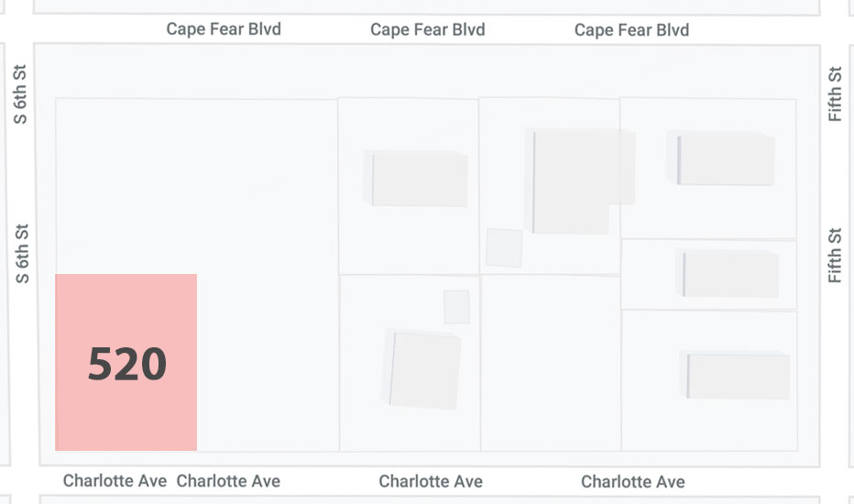Select the lower Fifth St street label
The width and height of the screenshot is (854, 504).
(x=835, y=256)
